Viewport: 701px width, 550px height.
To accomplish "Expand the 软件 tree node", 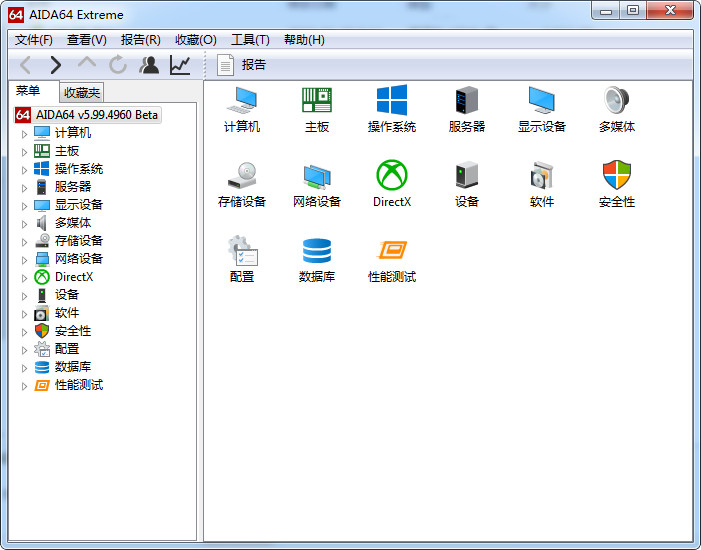I will 24,314.
